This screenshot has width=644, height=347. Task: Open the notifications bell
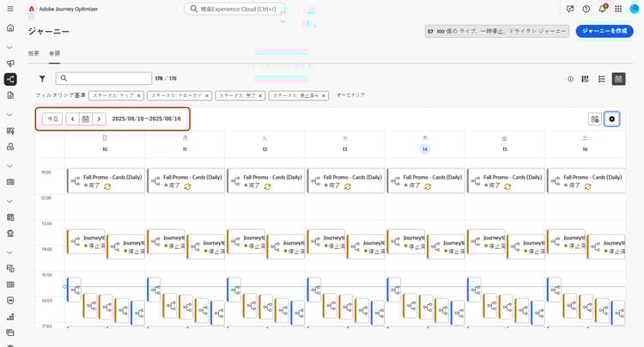[x=603, y=9]
